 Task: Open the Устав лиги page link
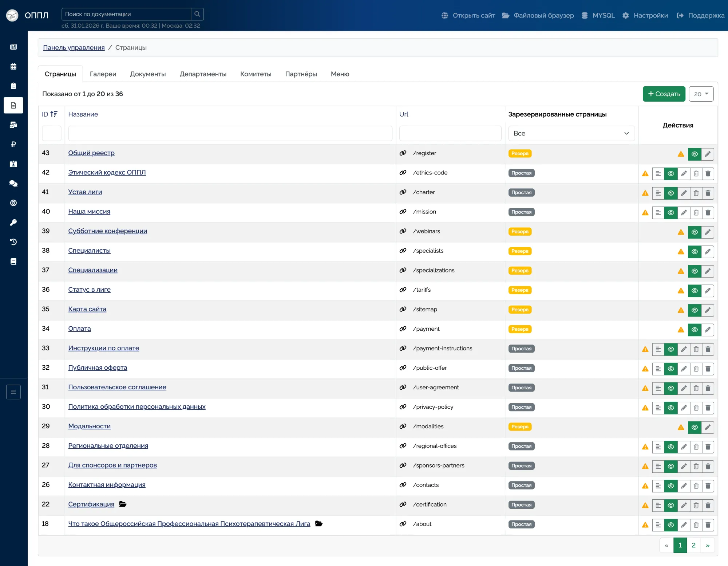click(x=85, y=192)
